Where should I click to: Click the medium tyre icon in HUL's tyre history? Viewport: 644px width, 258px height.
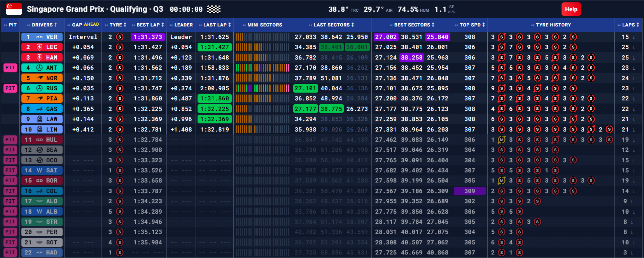pos(502,140)
